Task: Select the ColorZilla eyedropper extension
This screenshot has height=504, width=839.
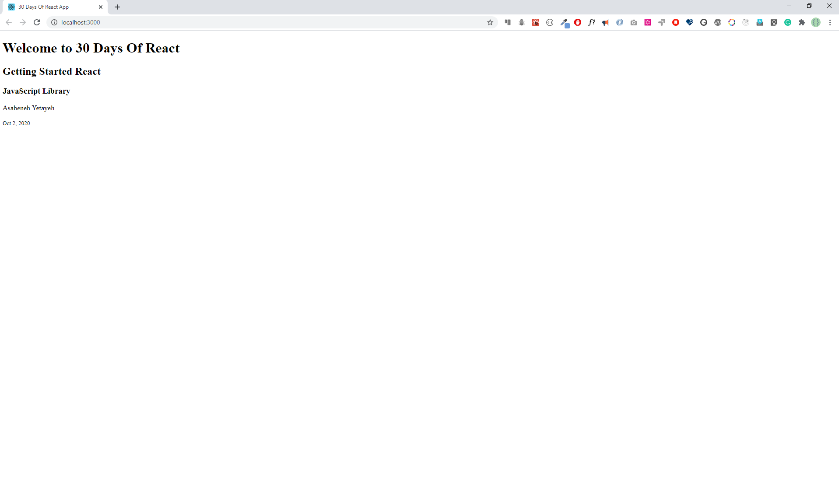Action: tap(564, 22)
